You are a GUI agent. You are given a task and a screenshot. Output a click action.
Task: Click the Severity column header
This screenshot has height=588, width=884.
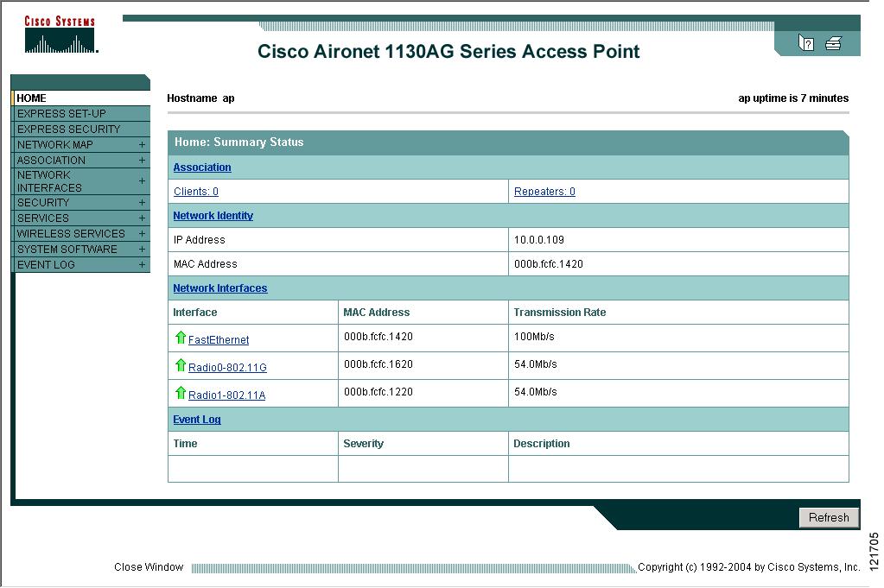(x=363, y=444)
